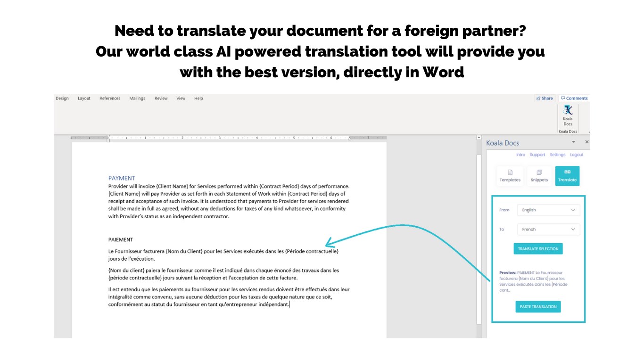Switch to the References tab
Screen dimensions: 644x362
coord(110,99)
